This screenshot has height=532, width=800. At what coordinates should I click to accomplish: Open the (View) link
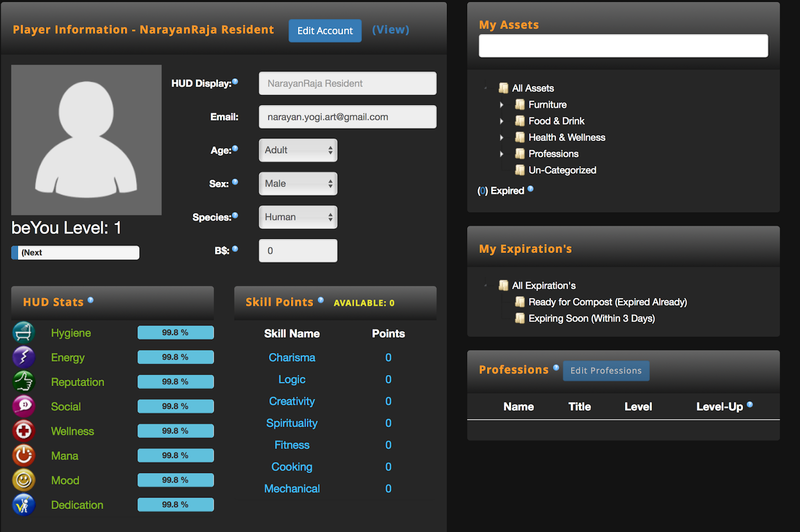tap(390, 29)
